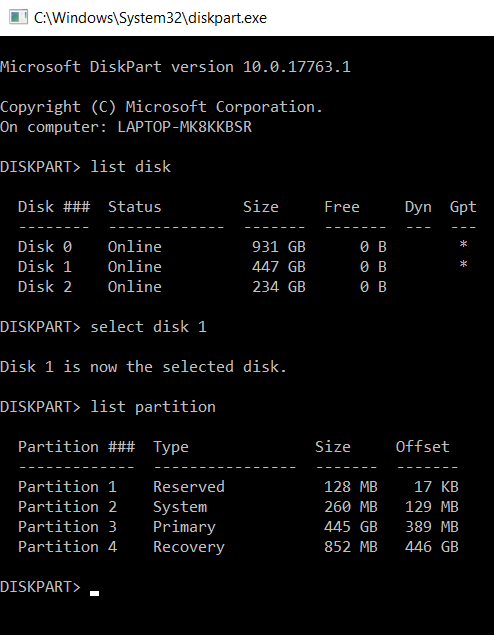Viewport: 494px width, 635px height.
Task: Click the 'select disk 1' command text
Action: coord(148,327)
